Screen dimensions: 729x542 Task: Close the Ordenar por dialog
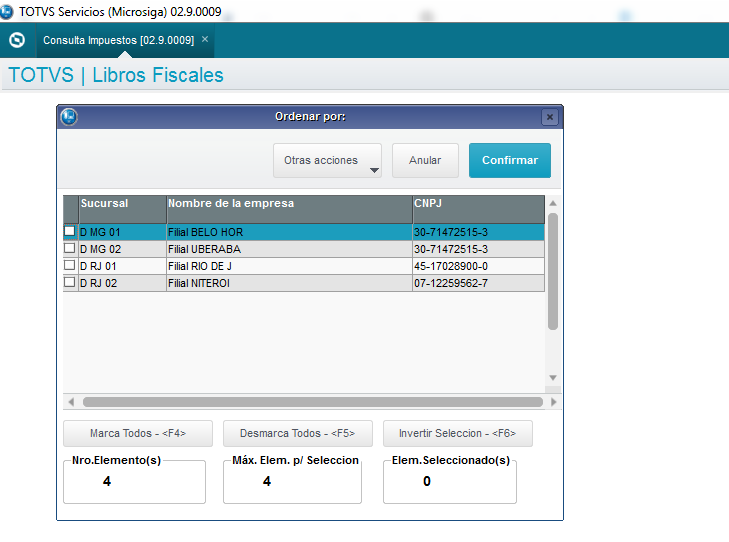550,117
